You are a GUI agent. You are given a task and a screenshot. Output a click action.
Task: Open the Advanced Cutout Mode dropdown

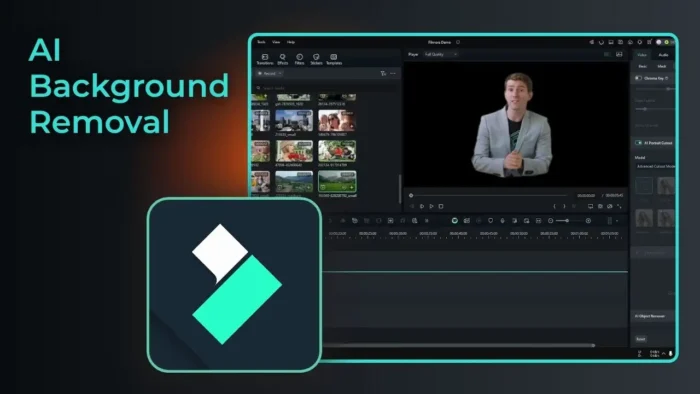click(x=654, y=166)
